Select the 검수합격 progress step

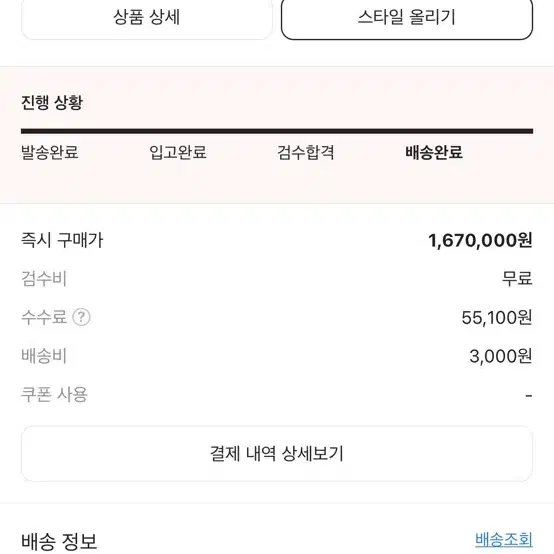point(306,152)
